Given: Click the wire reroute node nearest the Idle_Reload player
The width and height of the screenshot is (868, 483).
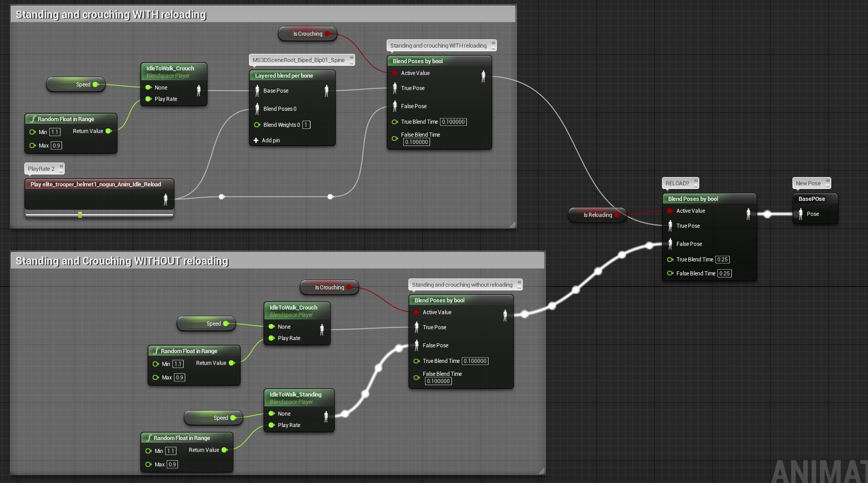Looking at the screenshot, I should [x=222, y=197].
